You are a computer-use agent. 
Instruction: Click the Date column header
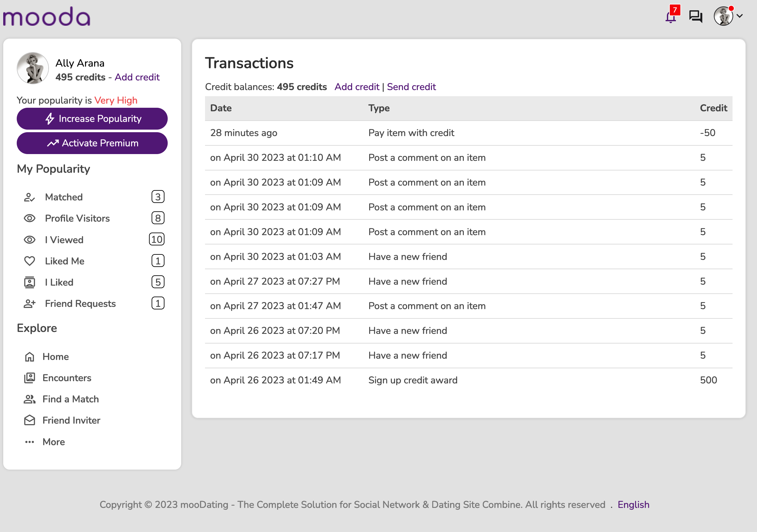221,108
